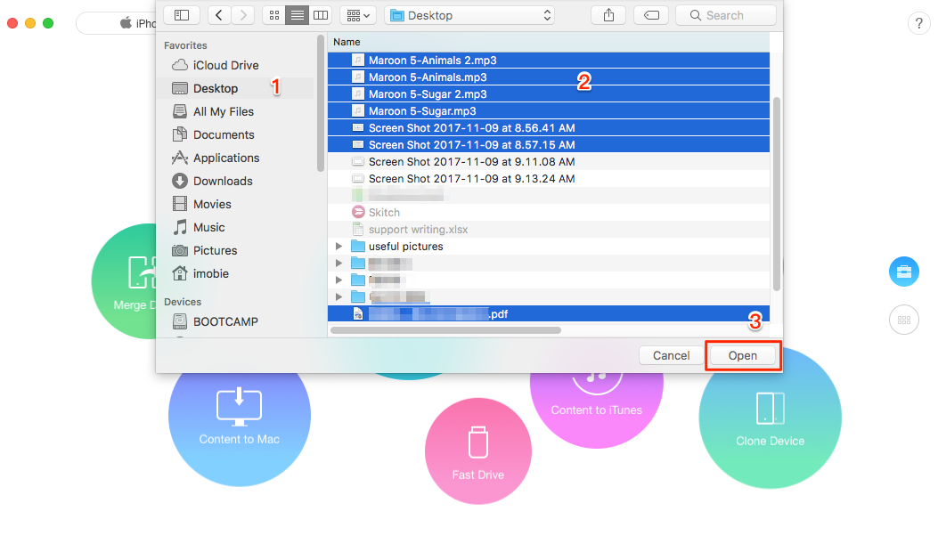Open Fast Drive feature

click(478, 451)
